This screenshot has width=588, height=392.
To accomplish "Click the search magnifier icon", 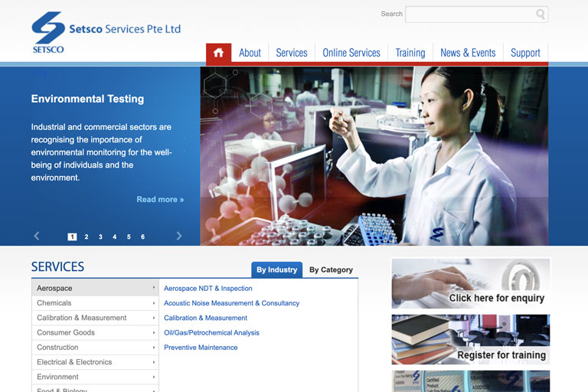I will (x=541, y=15).
